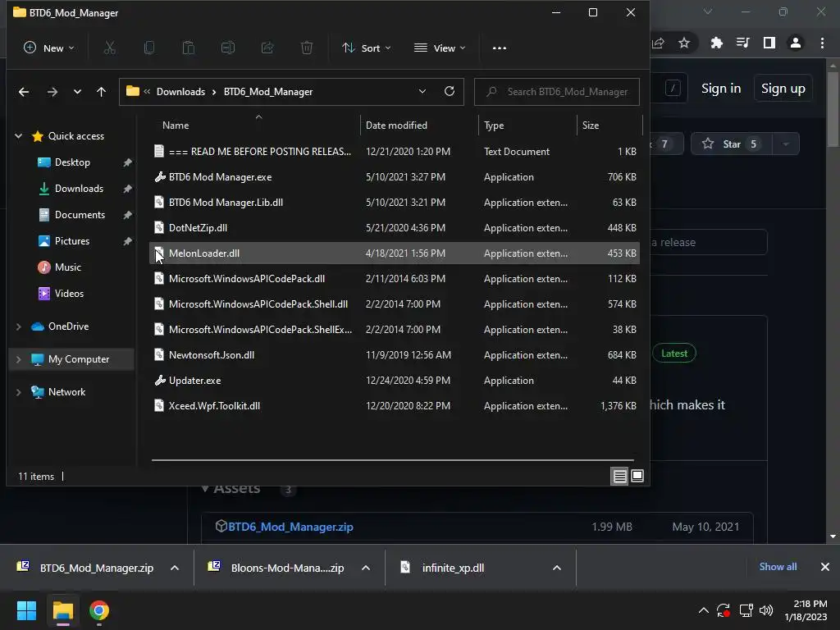
Task: Switch to details view icon in status bar
Action: [x=620, y=476]
